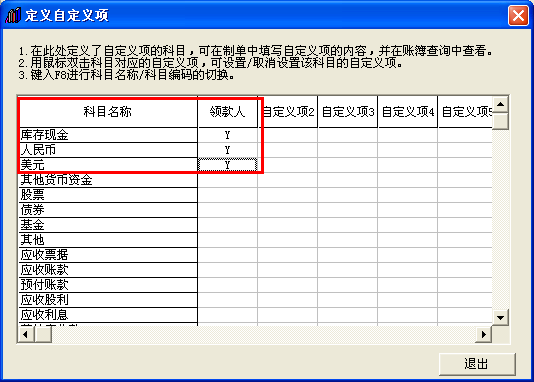Click 自定义项2 cell in 库存现金 row
This screenshot has height=382, width=534.
coord(288,135)
